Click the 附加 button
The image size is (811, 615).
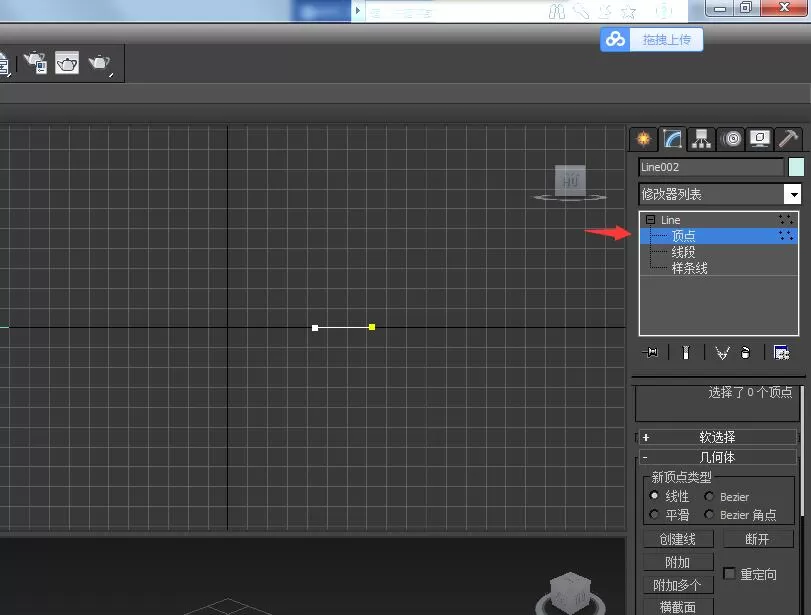point(678,562)
